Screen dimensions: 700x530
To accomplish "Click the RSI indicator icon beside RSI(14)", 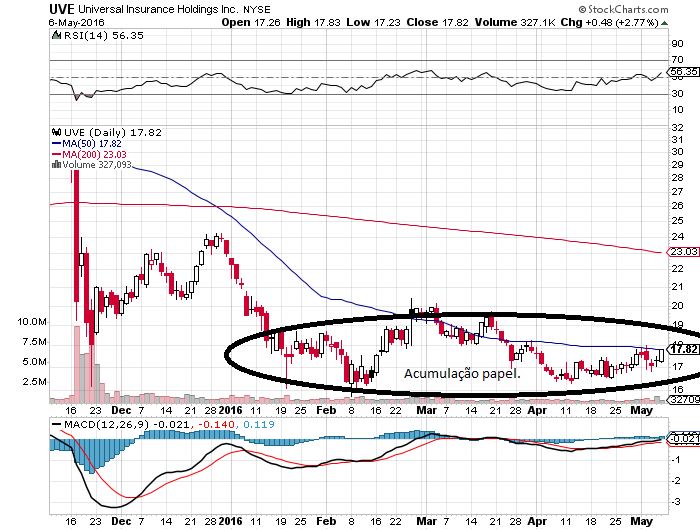I will point(56,35).
